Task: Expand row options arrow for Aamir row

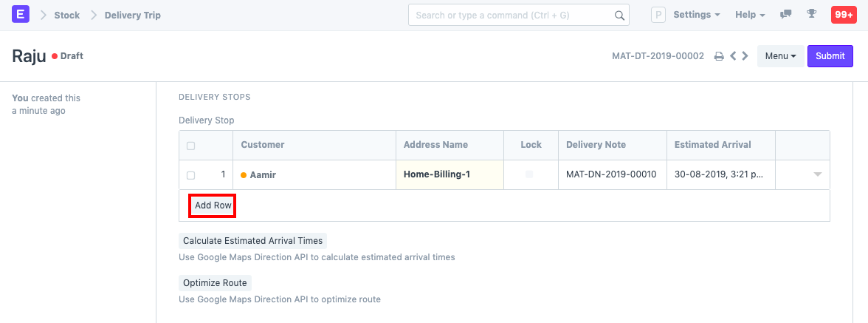Action: (817, 175)
